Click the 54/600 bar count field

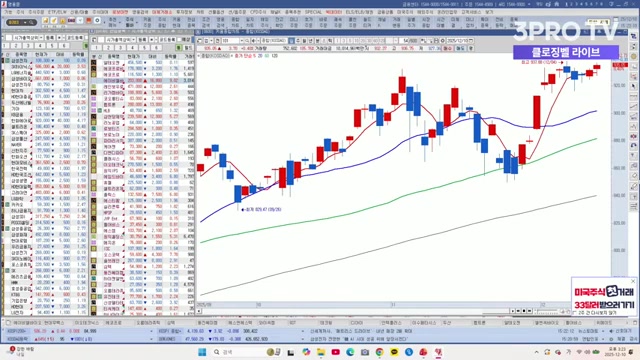[408, 41]
